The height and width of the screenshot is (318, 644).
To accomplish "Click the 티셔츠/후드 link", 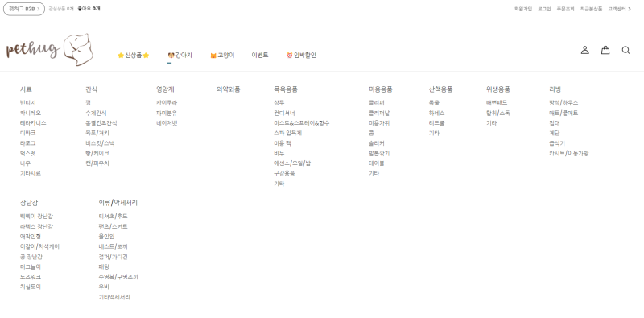I will click(x=113, y=216).
